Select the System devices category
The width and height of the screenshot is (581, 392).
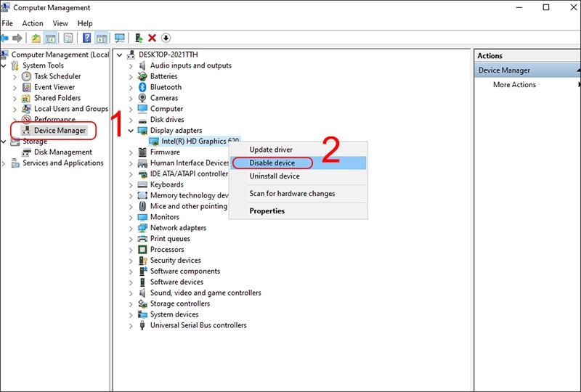pyautogui.click(x=174, y=314)
